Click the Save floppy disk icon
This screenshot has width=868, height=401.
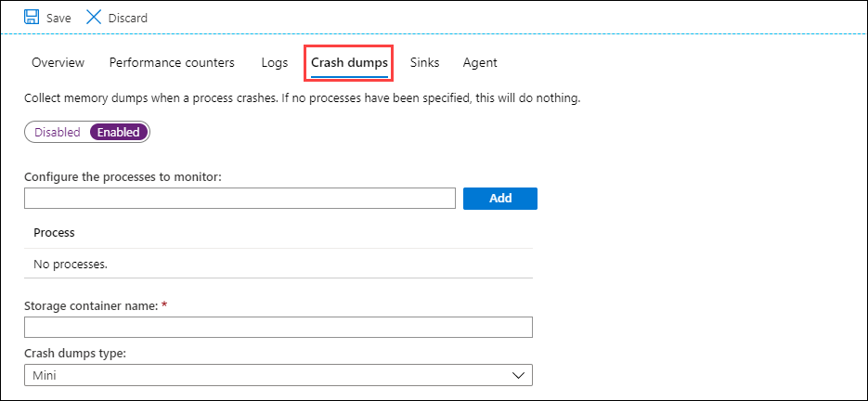pyautogui.click(x=32, y=18)
